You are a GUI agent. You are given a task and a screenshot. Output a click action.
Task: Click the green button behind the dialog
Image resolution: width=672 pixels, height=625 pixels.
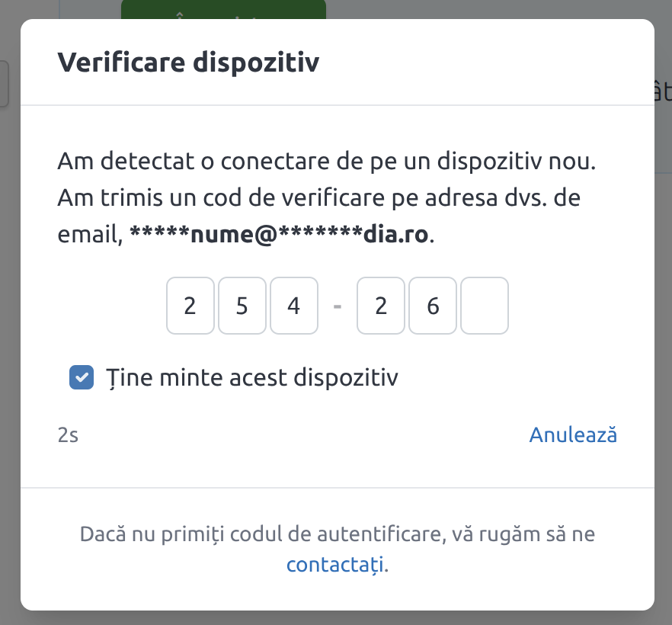[223, 9]
